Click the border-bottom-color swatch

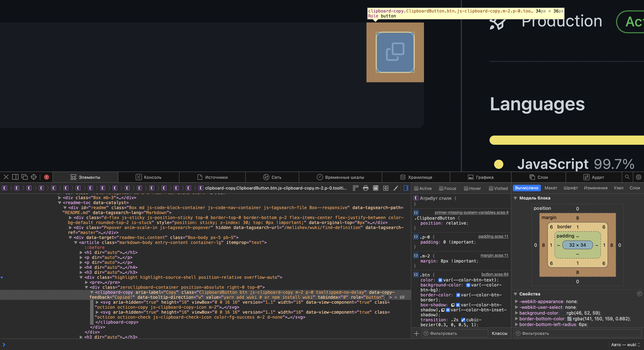click(x=569, y=319)
